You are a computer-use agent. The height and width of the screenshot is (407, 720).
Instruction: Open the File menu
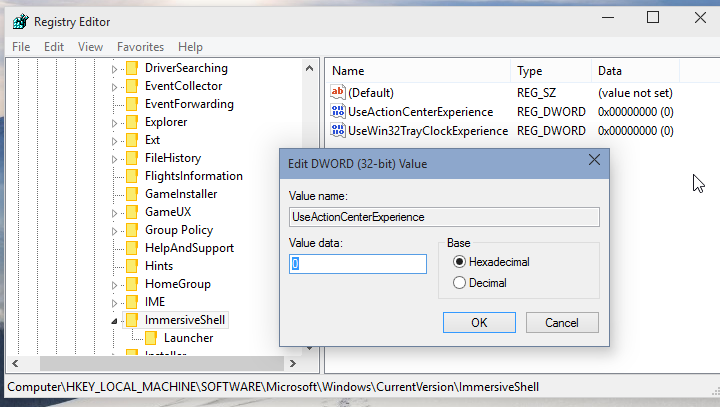21,47
